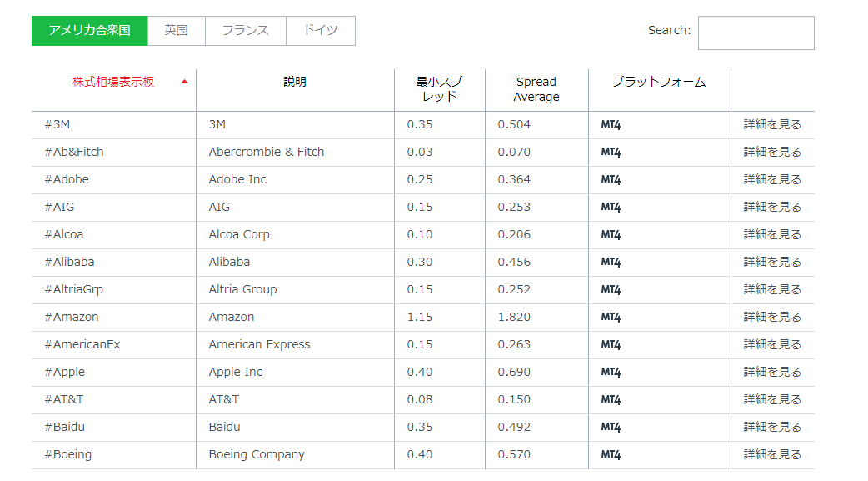The image size is (868, 481).
Task: Select the #Boeing ticker cell
Action: (113, 455)
